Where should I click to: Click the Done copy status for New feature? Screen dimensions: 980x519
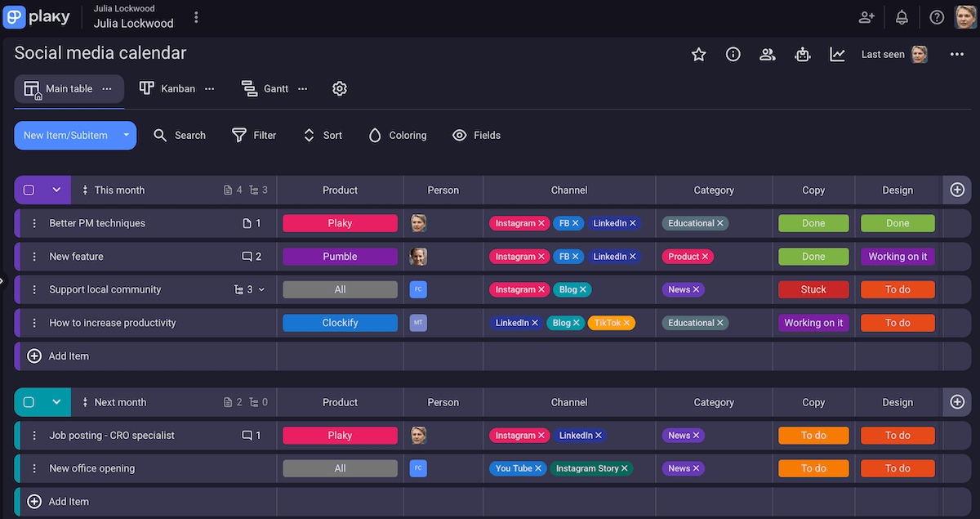tap(813, 256)
